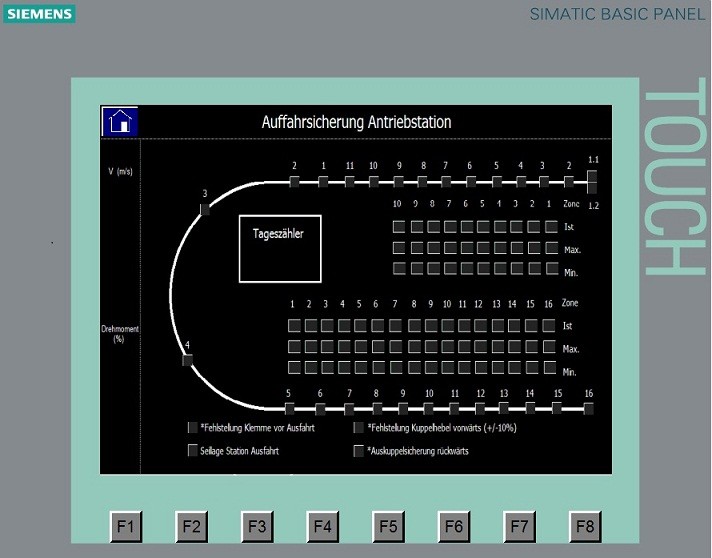Viewport: 712px width, 558px height.
Task: Select Max. field for zone 10 in upper table
Action: point(399,248)
